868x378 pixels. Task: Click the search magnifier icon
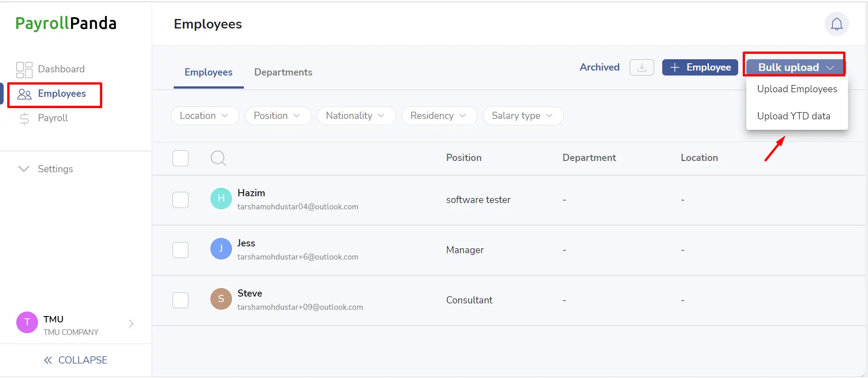tap(218, 158)
